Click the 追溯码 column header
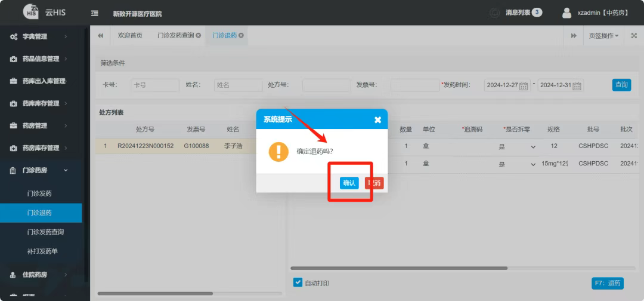Image resolution: width=644 pixels, height=301 pixels. 472,129
